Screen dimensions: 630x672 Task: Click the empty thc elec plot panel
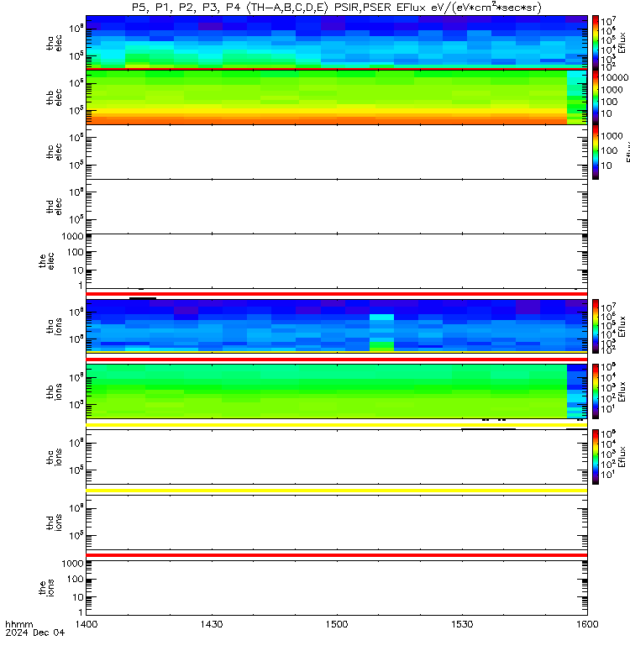click(x=337, y=152)
